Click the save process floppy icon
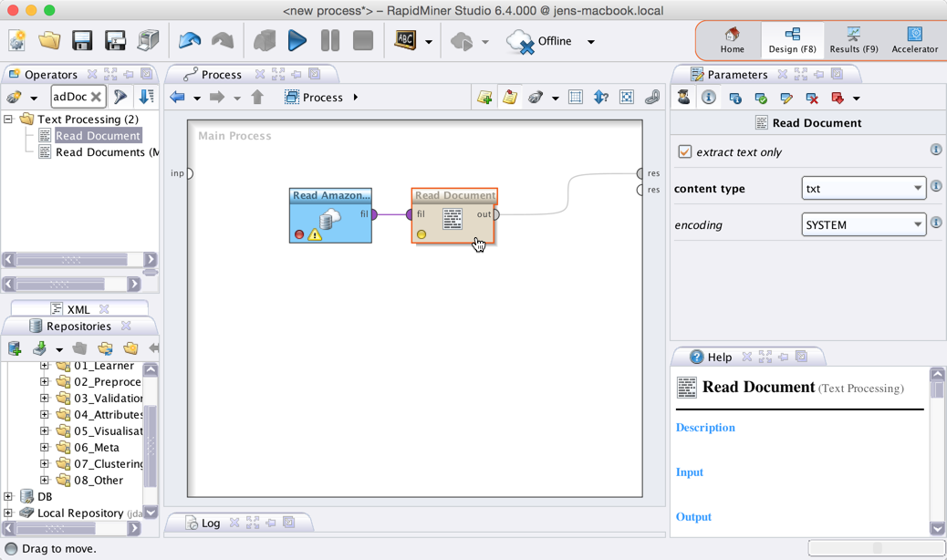Image resolution: width=947 pixels, height=560 pixels. [x=82, y=41]
